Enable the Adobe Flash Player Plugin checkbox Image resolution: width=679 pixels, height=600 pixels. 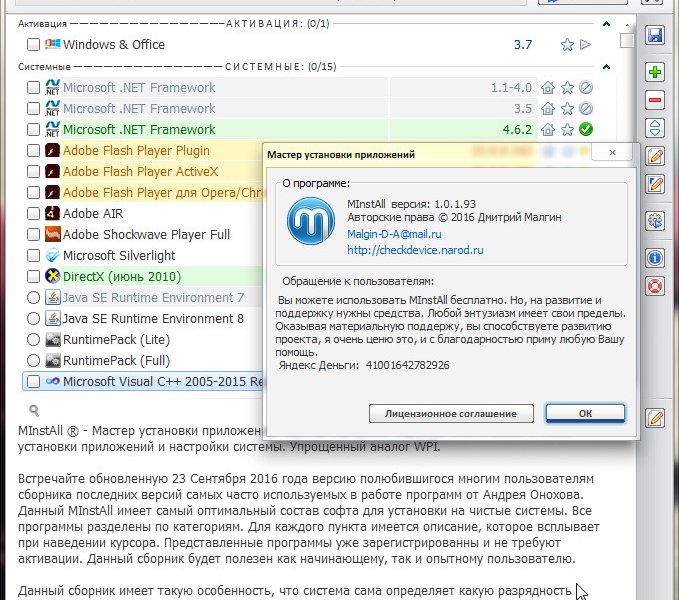click(x=33, y=151)
